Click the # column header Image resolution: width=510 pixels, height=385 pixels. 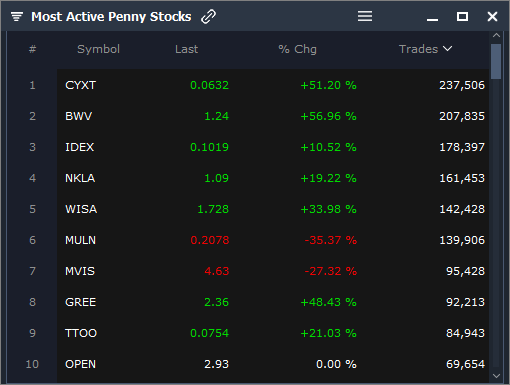click(32, 49)
